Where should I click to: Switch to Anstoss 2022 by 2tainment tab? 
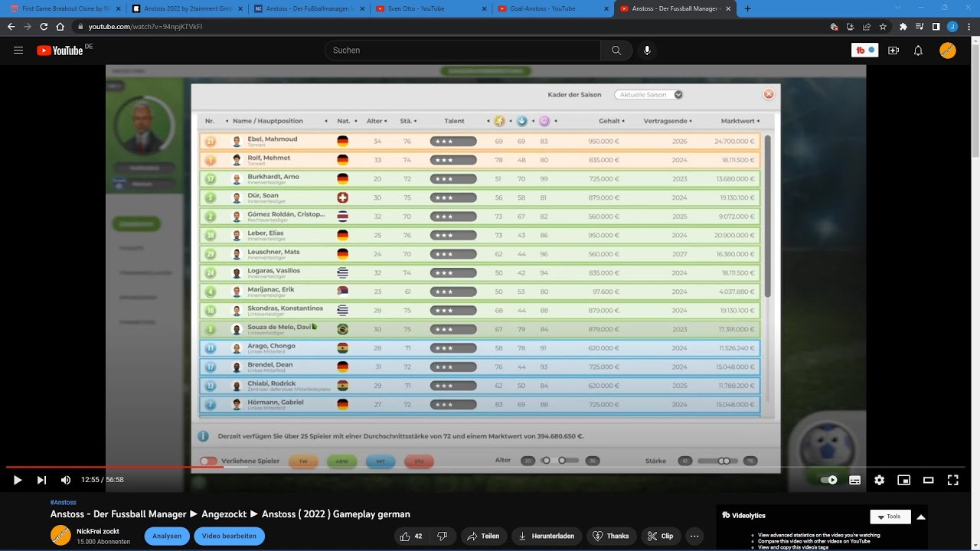pos(186,8)
